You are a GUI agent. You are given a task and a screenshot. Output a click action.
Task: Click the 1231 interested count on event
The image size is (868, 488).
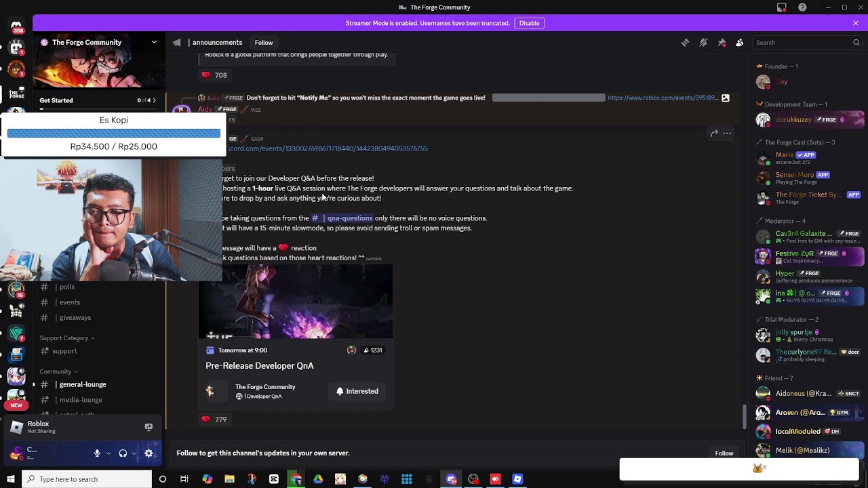coord(372,350)
